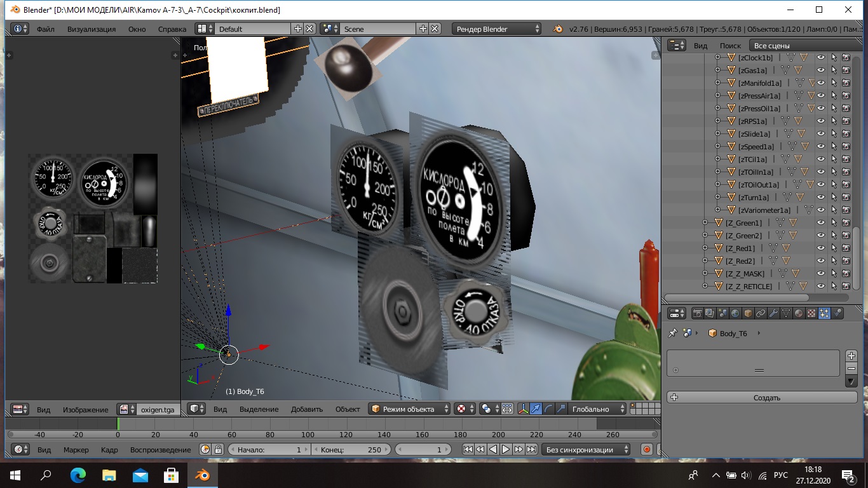The image size is (868, 488).
Task: Click the red record keyframes button
Action: (647, 449)
